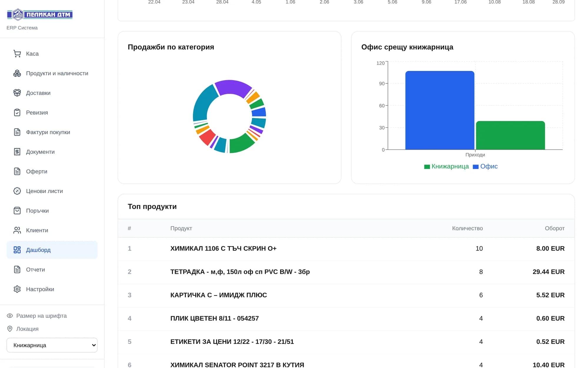588x368 pixels.
Task: Toggle Книжарница legend green swatch
Action: (427, 167)
